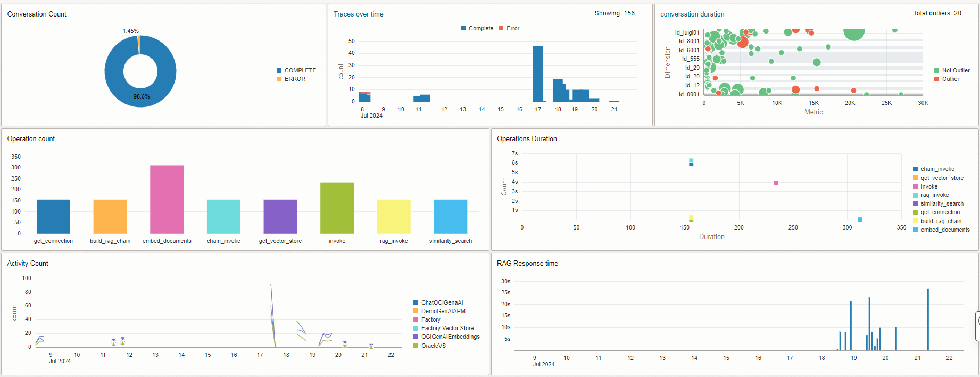Click the 'Showing: 156' label

(x=614, y=13)
